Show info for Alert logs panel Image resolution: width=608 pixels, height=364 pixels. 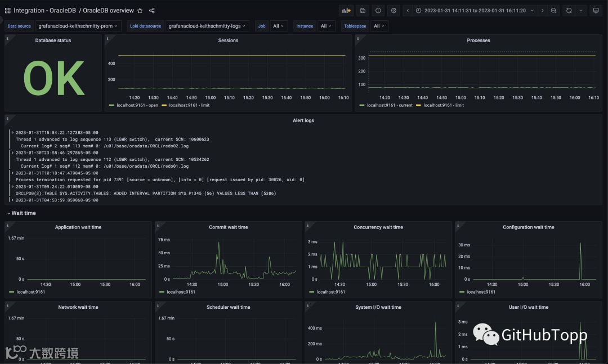tap(7, 118)
